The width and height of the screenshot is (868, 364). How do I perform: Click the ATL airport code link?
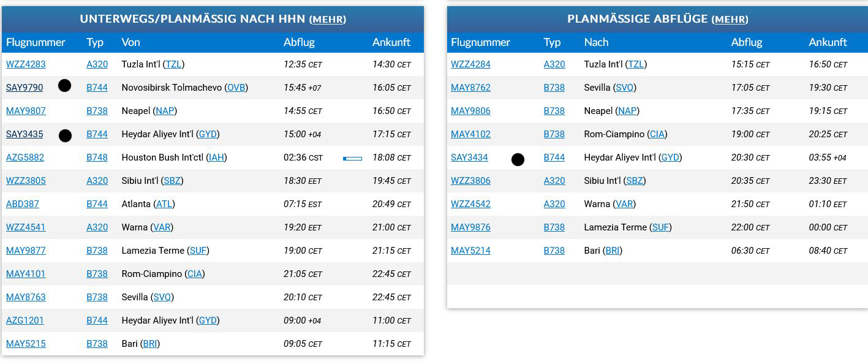pyautogui.click(x=164, y=204)
